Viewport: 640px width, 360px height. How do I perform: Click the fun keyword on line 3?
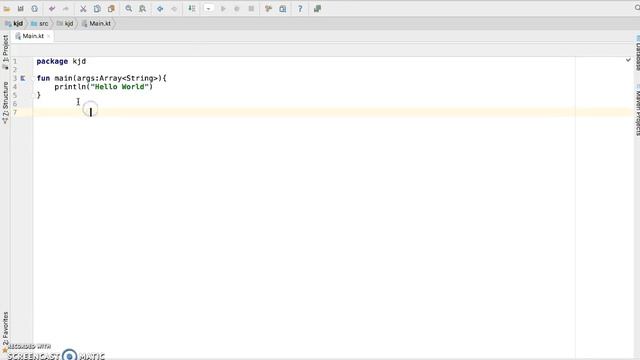point(43,78)
